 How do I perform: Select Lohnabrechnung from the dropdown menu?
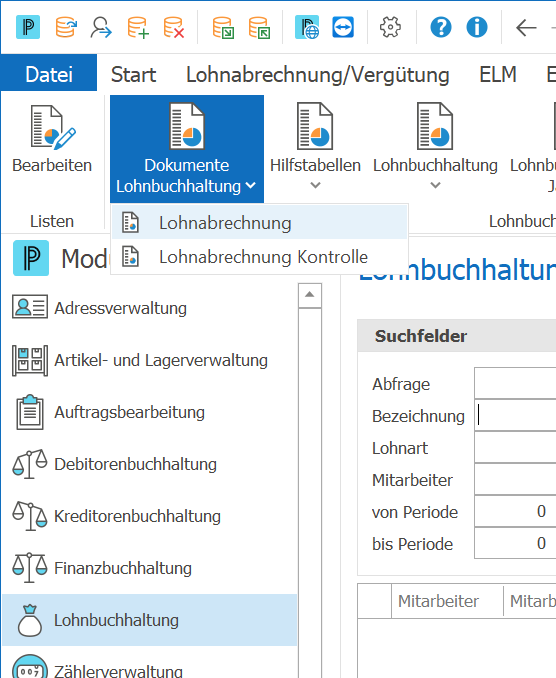click(259, 223)
